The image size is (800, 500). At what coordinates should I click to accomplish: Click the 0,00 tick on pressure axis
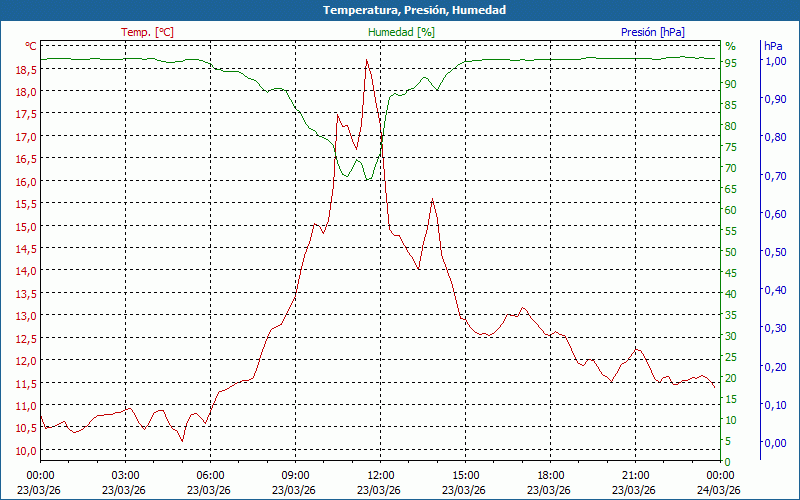click(775, 443)
